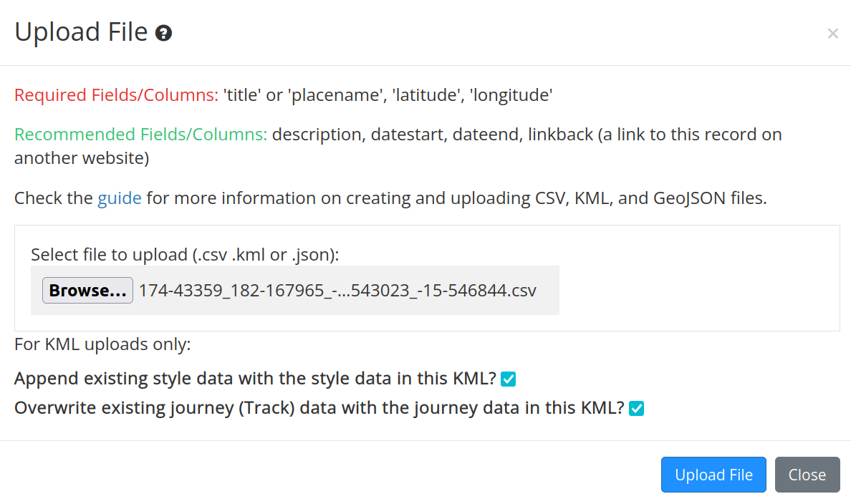Click the green Recommended Fields/Columns label
Screen dimensions: 851x504
140,135
